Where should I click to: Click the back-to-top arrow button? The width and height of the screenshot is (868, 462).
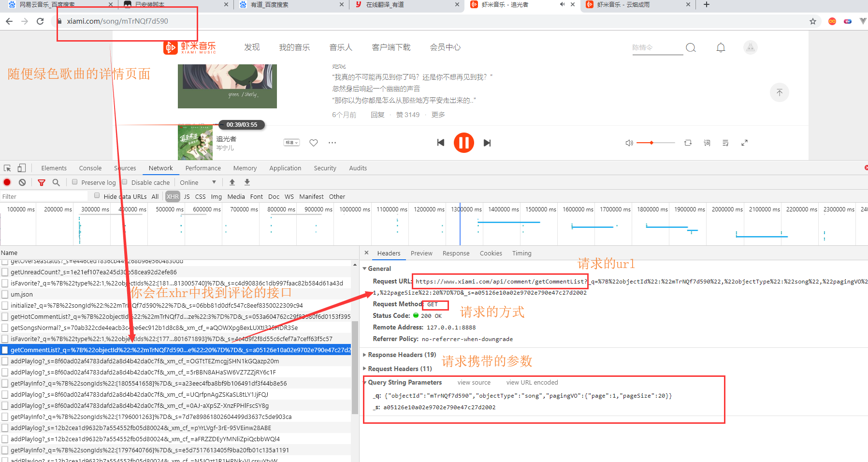click(779, 92)
